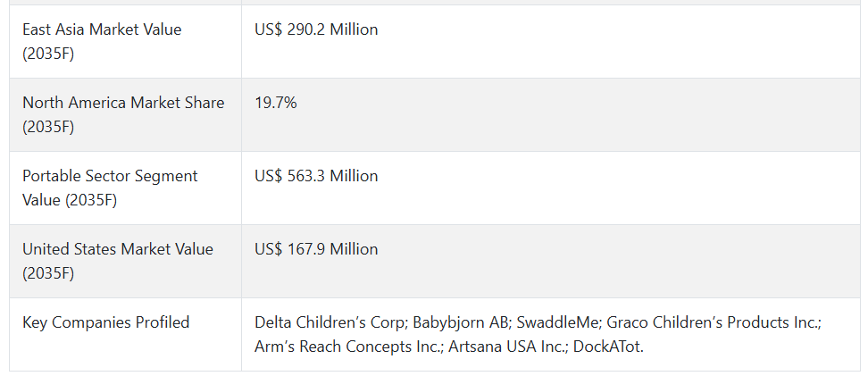The height and width of the screenshot is (376, 868).
Task: Click Artsana USA Inc. text
Action: click(x=507, y=347)
